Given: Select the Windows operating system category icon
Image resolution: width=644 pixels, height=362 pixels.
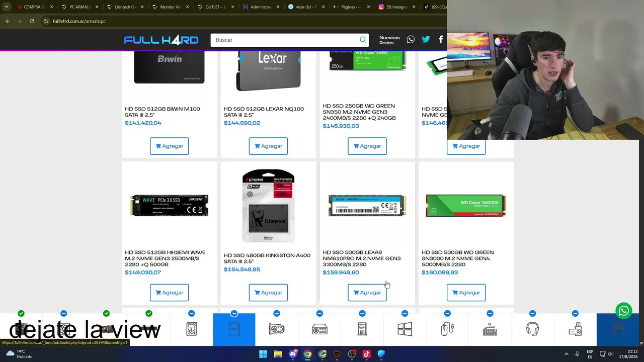Looking at the screenshot, I should (x=405, y=329).
